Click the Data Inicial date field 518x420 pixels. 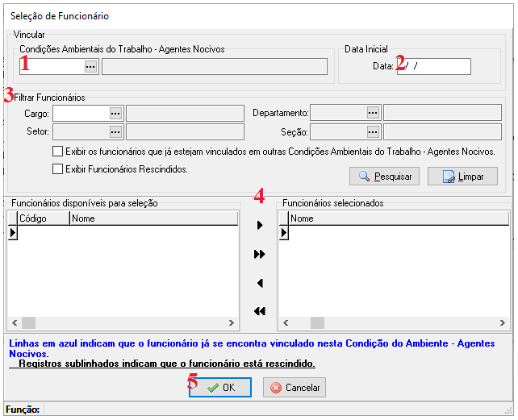click(x=434, y=67)
